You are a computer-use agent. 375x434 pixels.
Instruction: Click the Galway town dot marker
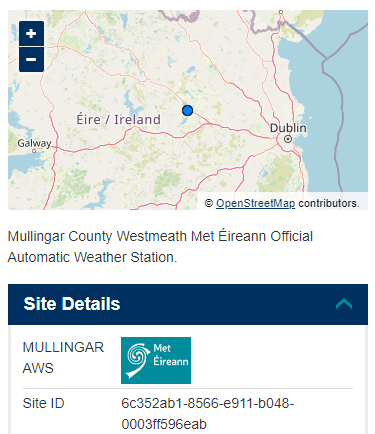click(34, 151)
